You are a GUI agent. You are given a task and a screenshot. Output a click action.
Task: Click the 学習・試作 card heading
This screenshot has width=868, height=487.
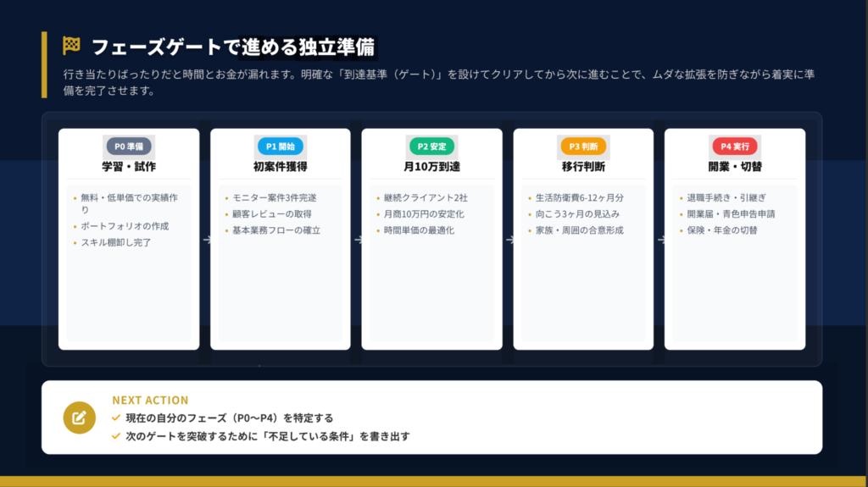129,166
